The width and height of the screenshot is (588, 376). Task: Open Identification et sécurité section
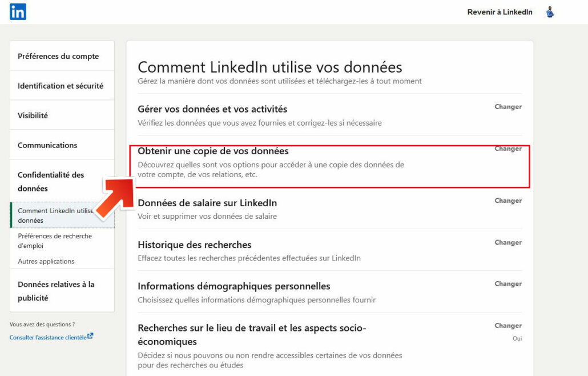[62, 86]
